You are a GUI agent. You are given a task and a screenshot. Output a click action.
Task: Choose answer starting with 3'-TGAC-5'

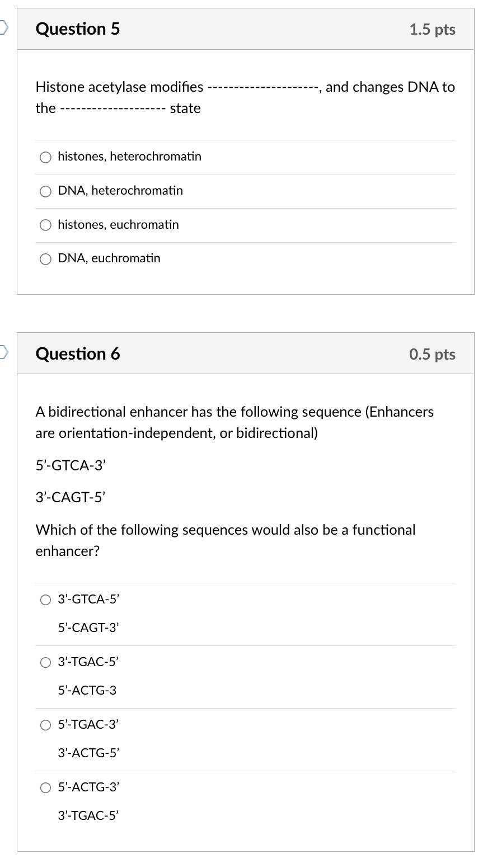click(x=45, y=662)
